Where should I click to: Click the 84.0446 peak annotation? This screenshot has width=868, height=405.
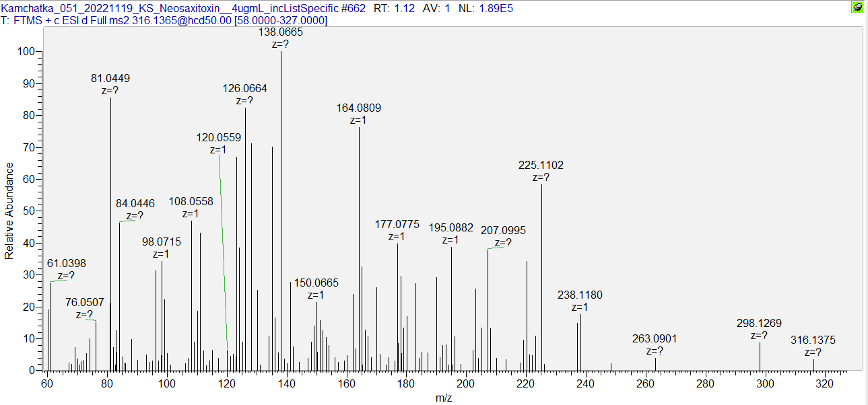coord(135,203)
